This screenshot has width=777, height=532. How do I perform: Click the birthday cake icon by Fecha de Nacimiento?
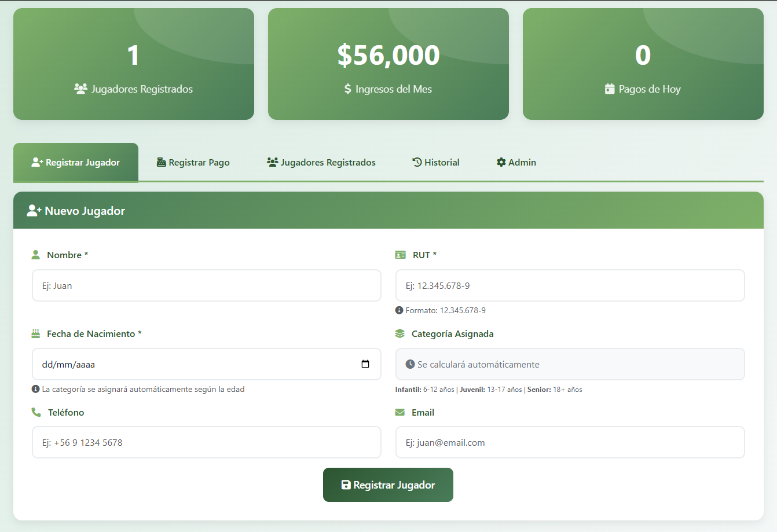click(36, 333)
